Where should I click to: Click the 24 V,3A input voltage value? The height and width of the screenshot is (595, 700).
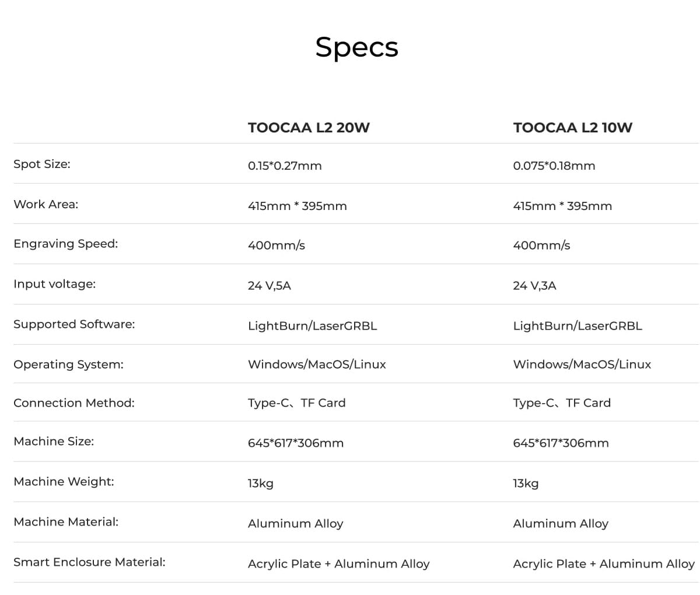click(x=534, y=285)
